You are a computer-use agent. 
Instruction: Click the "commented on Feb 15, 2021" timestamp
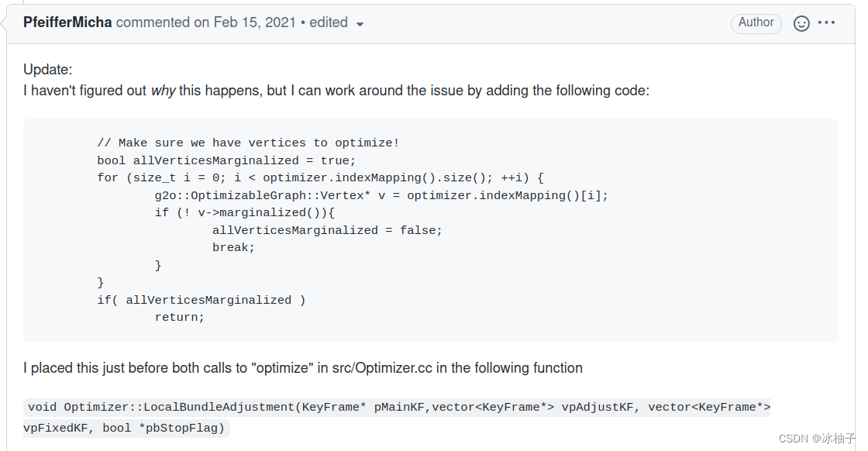click(x=206, y=22)
